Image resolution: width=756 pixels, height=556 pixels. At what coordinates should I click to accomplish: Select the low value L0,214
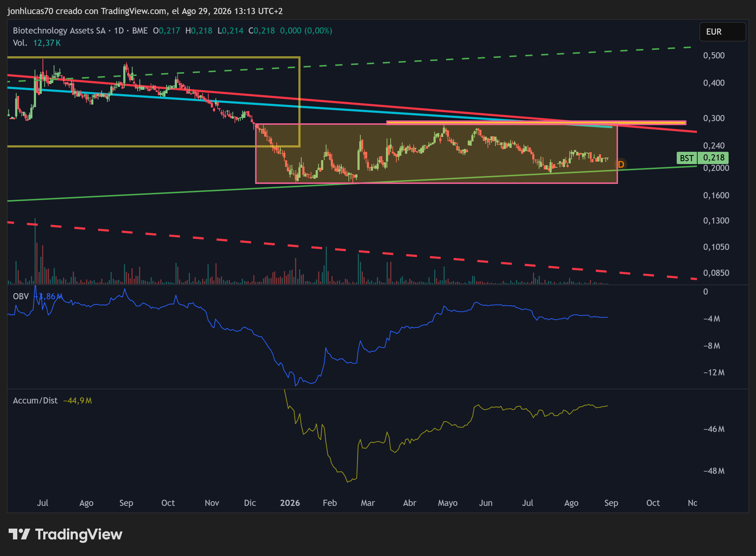pyautogui.click(x=231, y=31)
